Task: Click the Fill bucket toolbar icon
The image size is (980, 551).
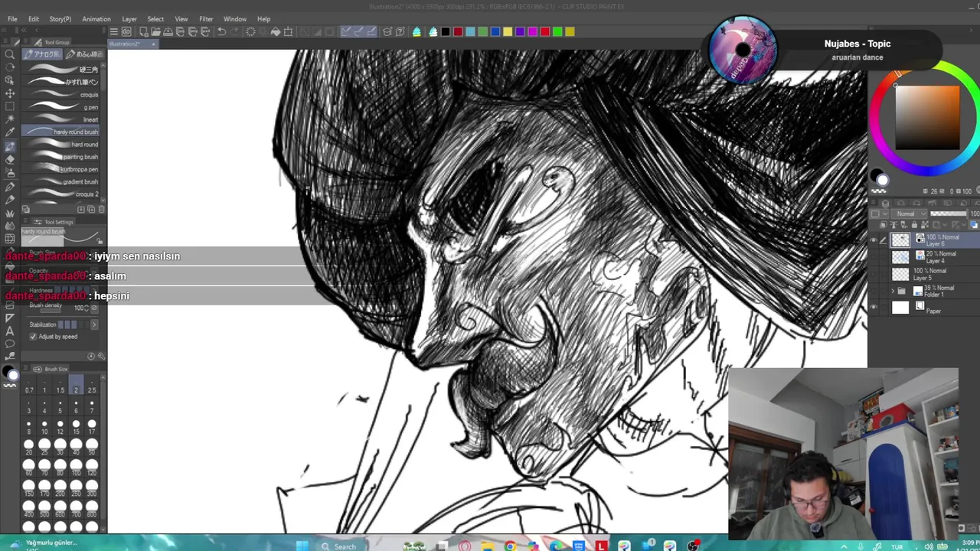Action: [x=275, y=31]
